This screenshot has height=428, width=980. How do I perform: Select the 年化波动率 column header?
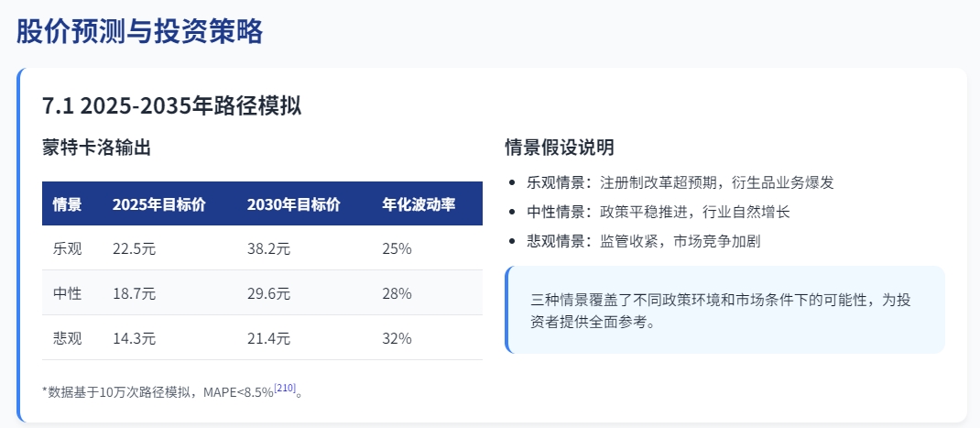pos(419,204)
